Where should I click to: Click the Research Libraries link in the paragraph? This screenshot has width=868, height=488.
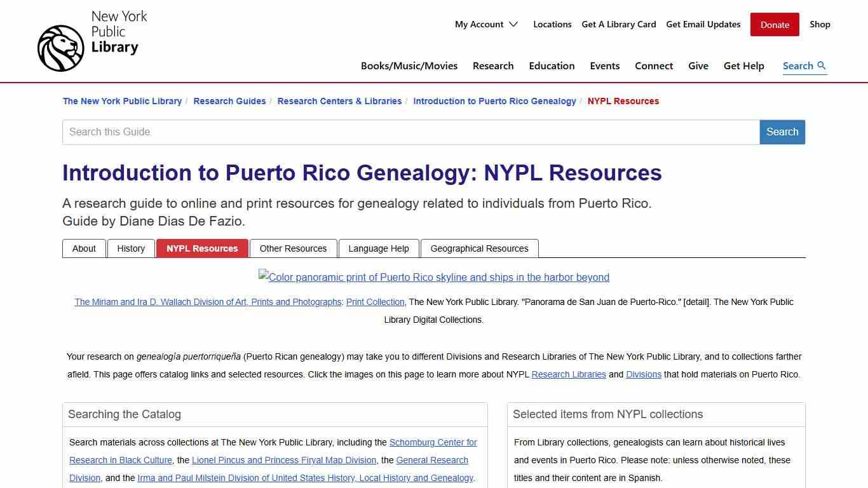point(569,374)
